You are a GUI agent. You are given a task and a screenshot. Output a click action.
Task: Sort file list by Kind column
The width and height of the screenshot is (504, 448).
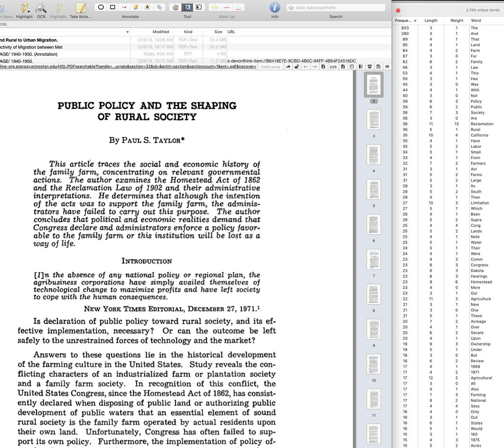click(x=188, y=32)
